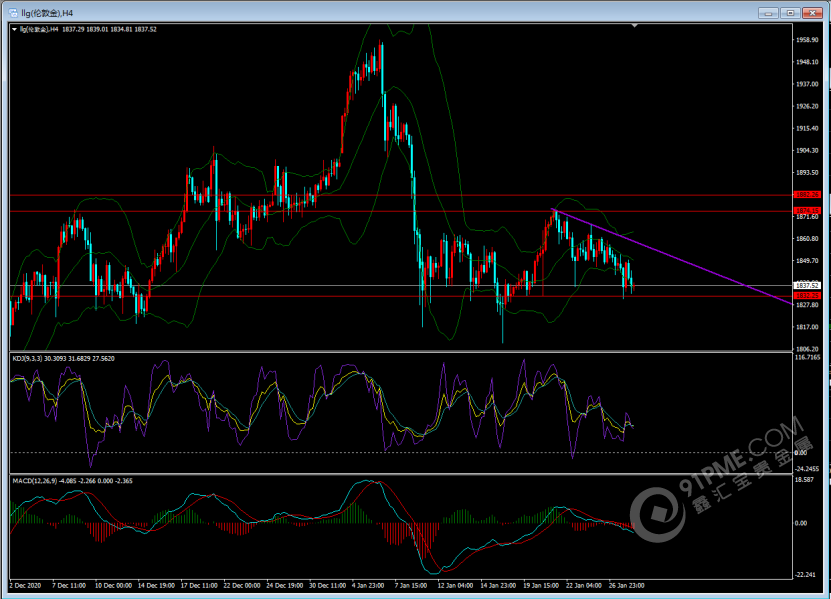Click the chart symbol and OHLC header text

(88, 30)
